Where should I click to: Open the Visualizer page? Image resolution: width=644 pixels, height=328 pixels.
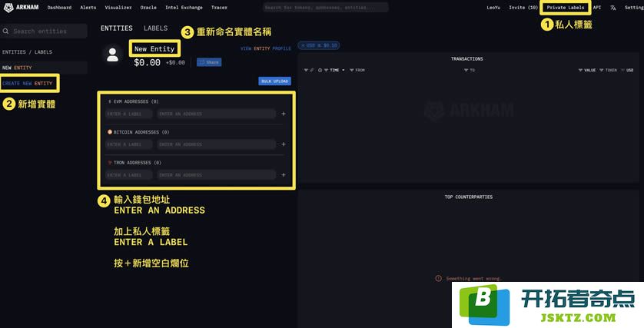pyautogui.click(x=118, y=8)
